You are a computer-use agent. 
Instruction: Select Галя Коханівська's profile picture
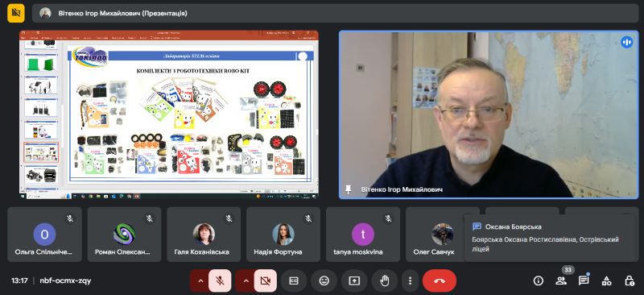coord(204,234)
